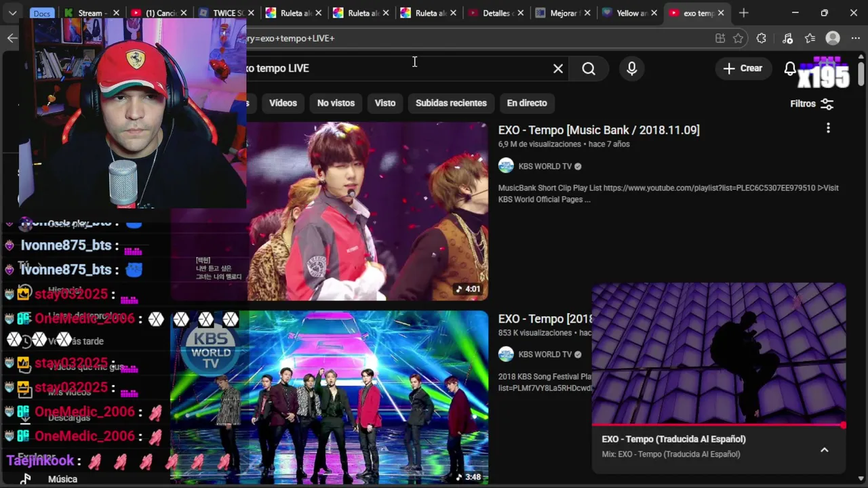Open KBS WORLD TV channel name on first result
Screen dimensions: 868x488
(545, 166)
